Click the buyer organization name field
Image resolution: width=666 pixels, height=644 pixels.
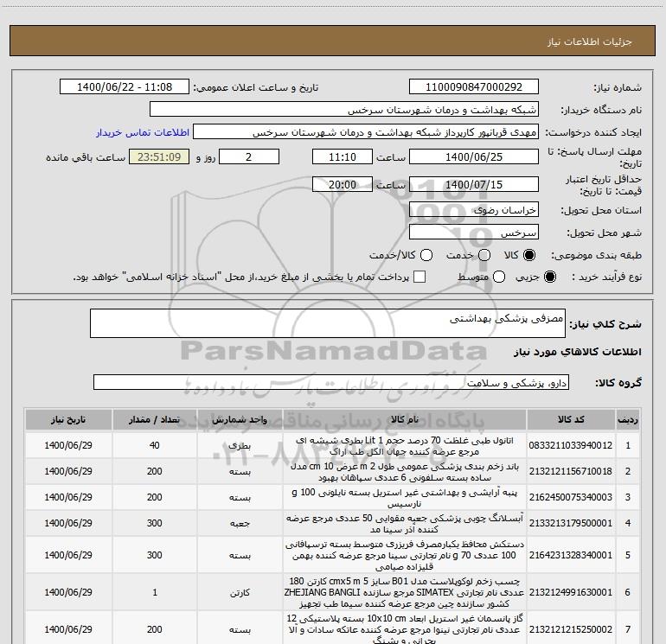pyautogui.click(x=344, y=110)
